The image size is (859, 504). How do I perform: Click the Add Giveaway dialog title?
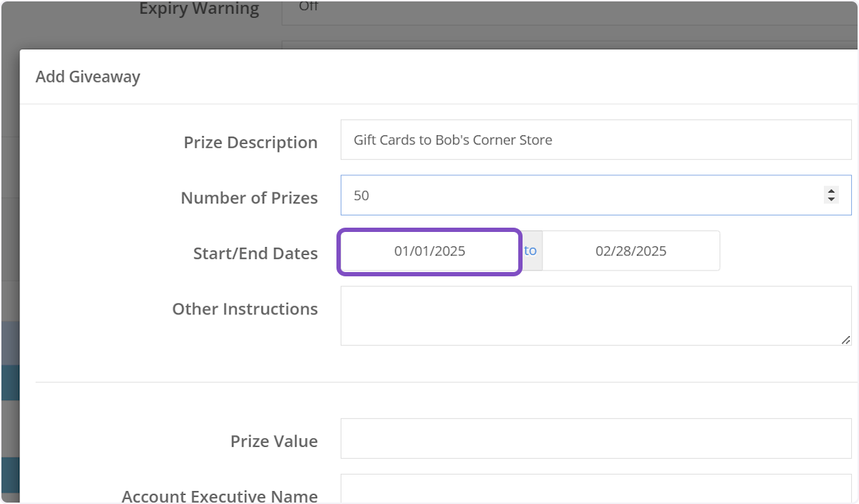pos(88,77)
